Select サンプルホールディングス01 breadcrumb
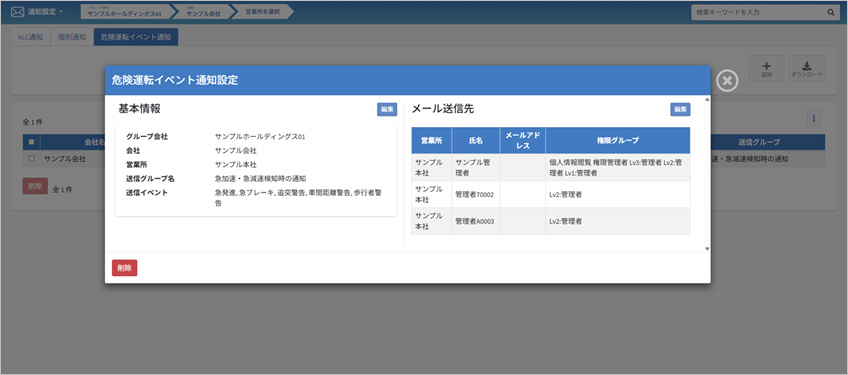This screenshot has height=375, width=848. coord(124,12)
